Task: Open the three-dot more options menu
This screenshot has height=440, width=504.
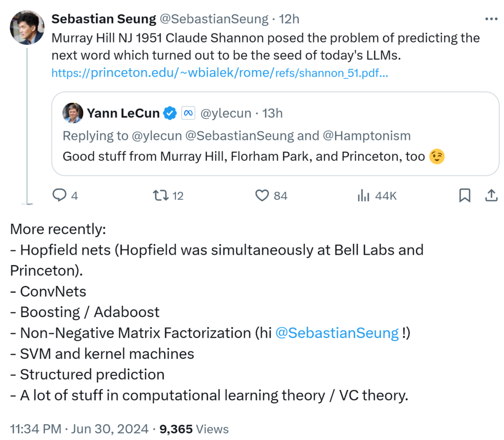Action: (x=491, y=19)
